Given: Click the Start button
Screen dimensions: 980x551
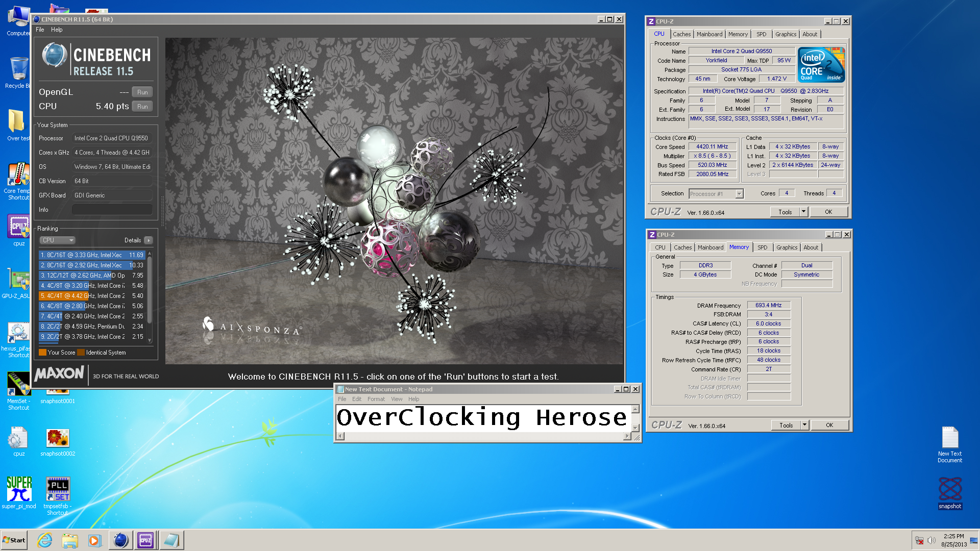Looking at the screenshot, I should click(14, 540).
